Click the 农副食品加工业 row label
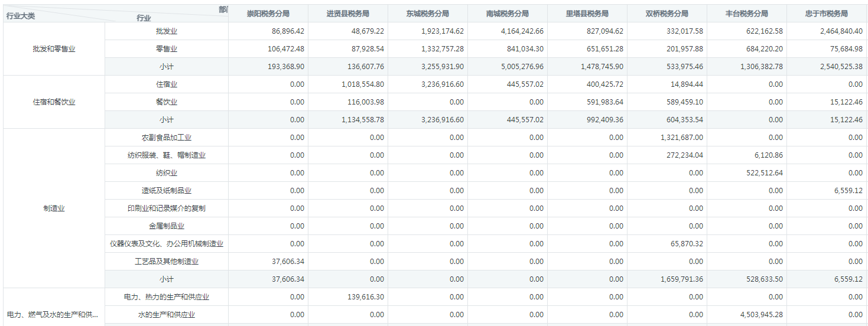Viewport: 868px width, 326px height. tap(167, 138)
